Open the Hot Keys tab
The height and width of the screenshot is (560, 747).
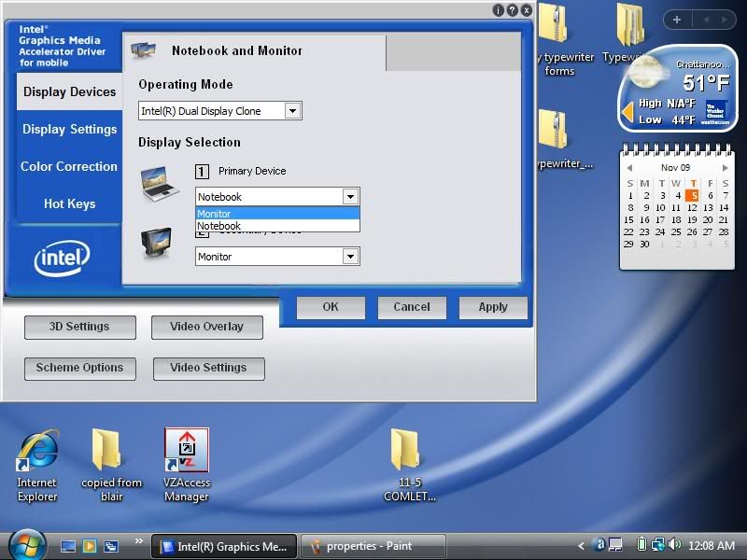click(x=69, y=203)
